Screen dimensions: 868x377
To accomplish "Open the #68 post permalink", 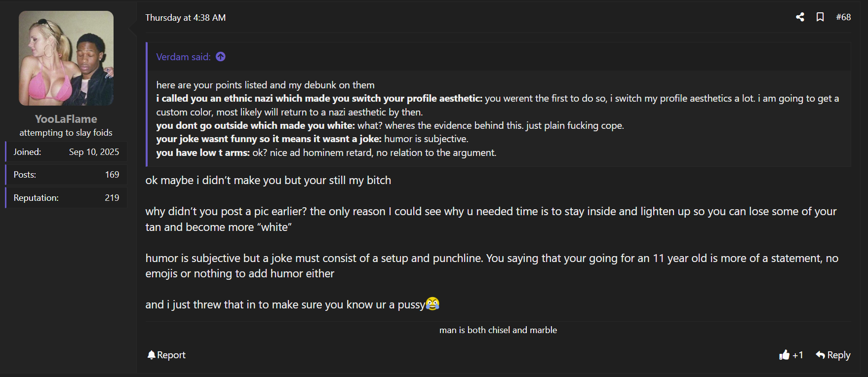I will click(x=843, y=17).
